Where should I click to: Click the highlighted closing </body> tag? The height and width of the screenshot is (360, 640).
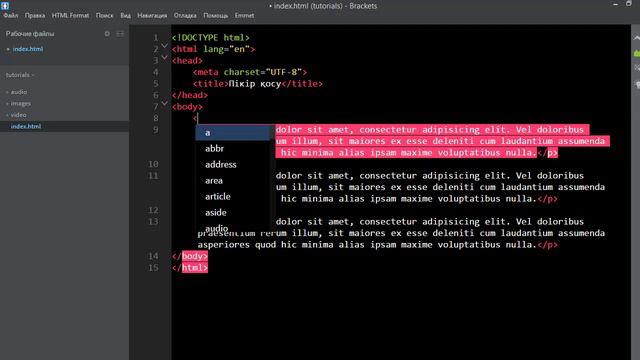coord(190,256)
